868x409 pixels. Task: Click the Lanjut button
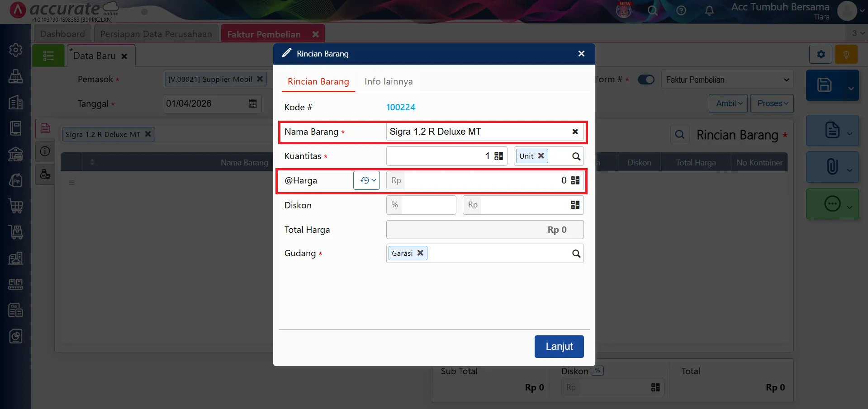click(x=559, y=347)
